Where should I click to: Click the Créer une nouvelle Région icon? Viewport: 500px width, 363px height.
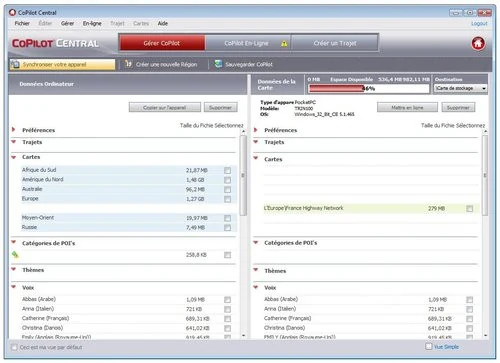pos(128,64)
